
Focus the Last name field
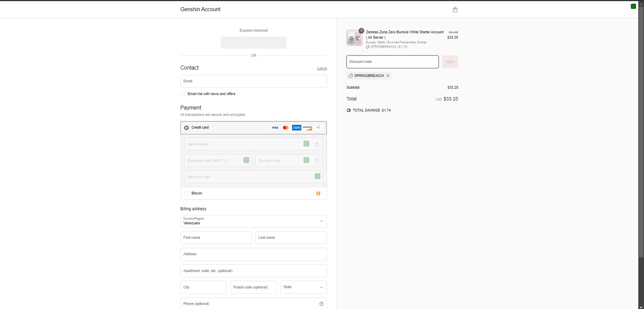pyautogui.click(x=291, y=238)
